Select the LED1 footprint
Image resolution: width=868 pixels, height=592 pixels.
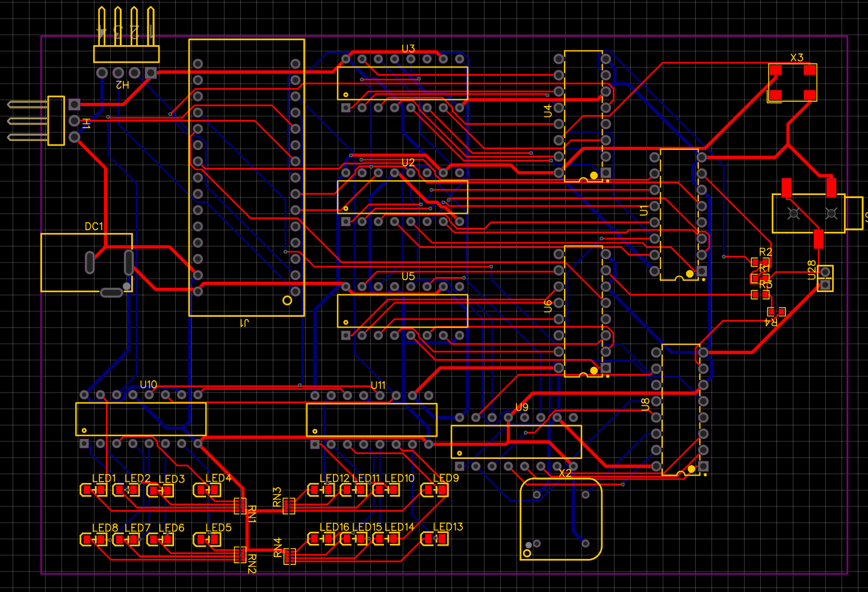(x=94, y=490)
